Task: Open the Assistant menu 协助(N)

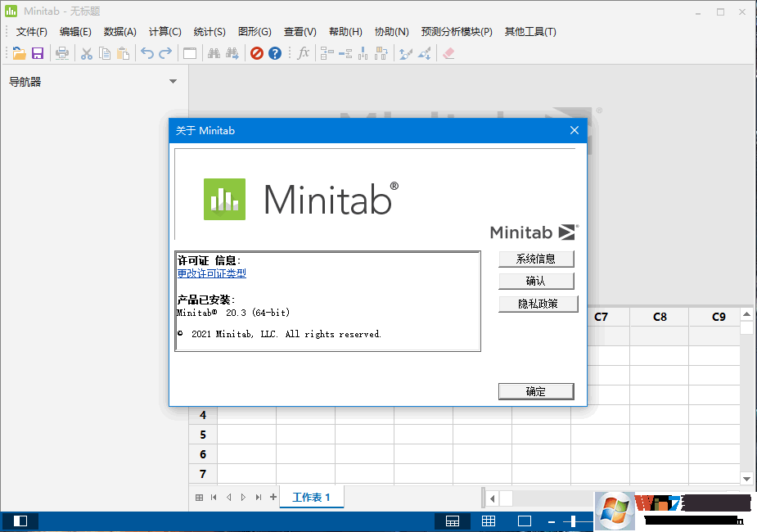Action: [392, 32]
